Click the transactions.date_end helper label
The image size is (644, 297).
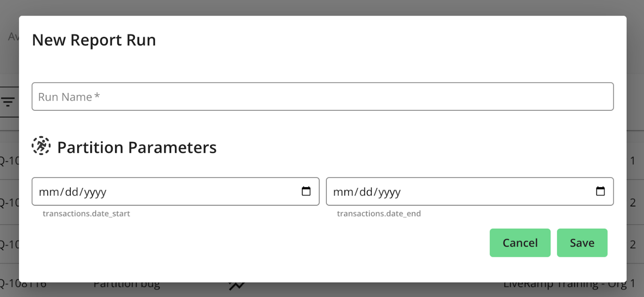tap(379, 213)
